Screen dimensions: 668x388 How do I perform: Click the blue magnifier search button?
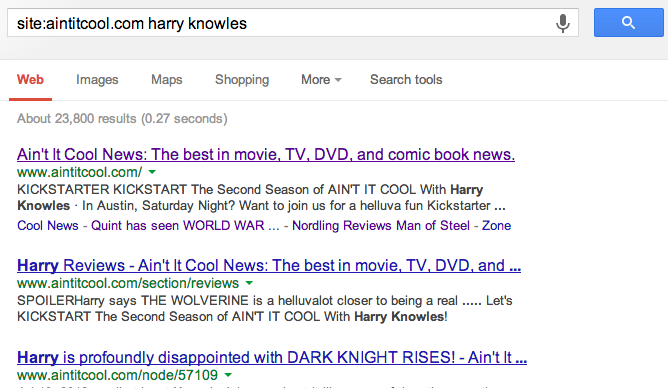pyautogui.click(x=628, y=23)
